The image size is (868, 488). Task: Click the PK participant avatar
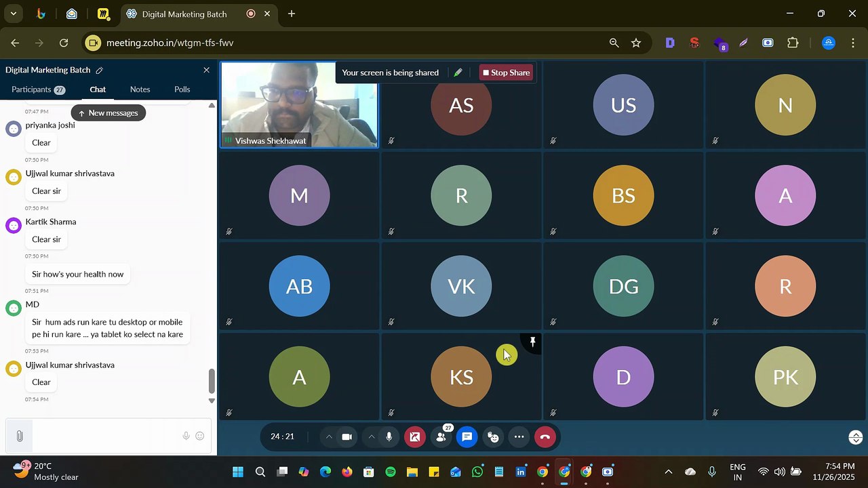tap(785, 377)
